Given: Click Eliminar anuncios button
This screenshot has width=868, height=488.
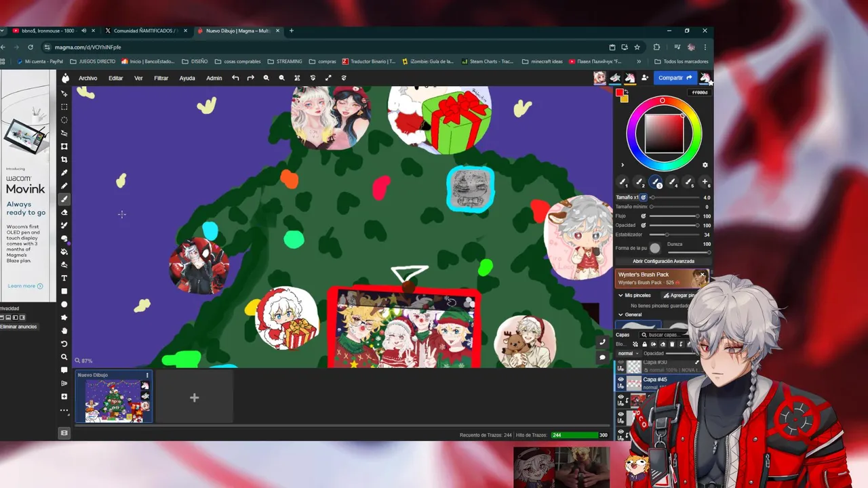Looking at the screenshot, I should pos(18,327).
